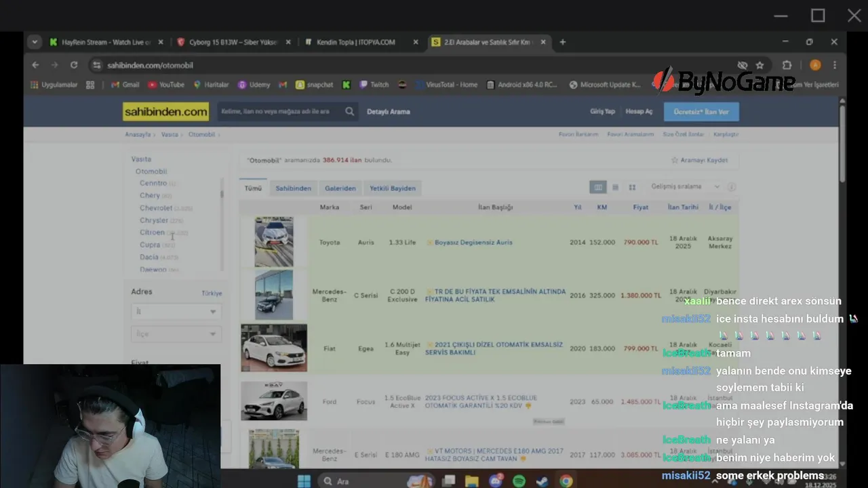This screenshot has width=868, height=488.
Task: Reload the sahibinden page
Action: coord(73,65)
